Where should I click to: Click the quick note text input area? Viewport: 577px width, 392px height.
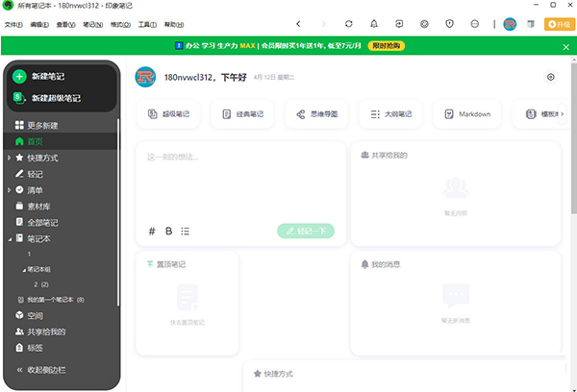pyautogui.click(x=240, y=183)
